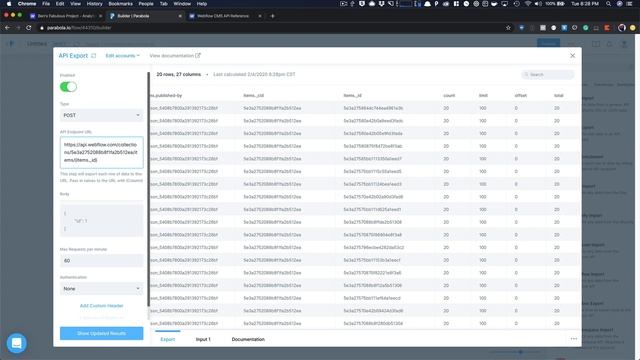Viewport: 640px width, 360px height.
Task: Click the Wi-Fi icon in menu bar
Action: click(528, 4)
